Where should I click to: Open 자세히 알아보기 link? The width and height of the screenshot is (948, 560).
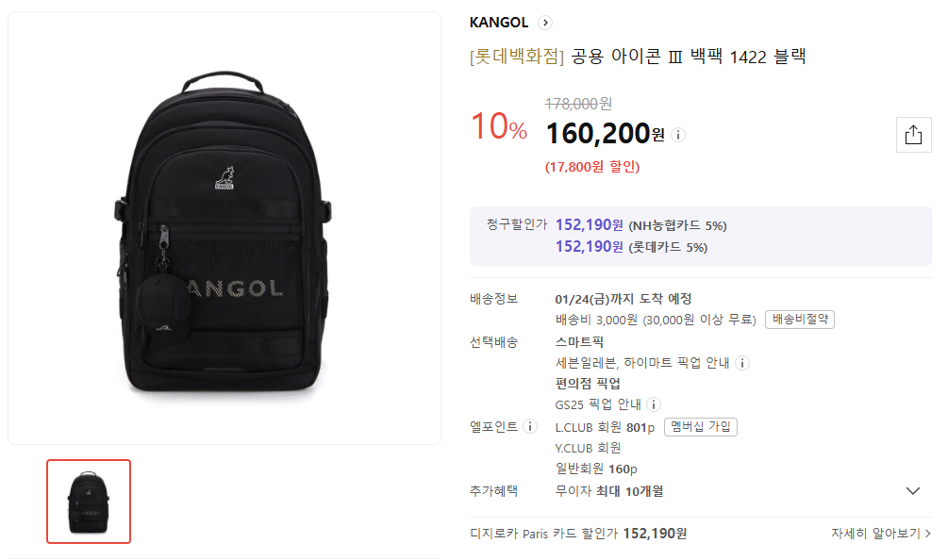880,534
